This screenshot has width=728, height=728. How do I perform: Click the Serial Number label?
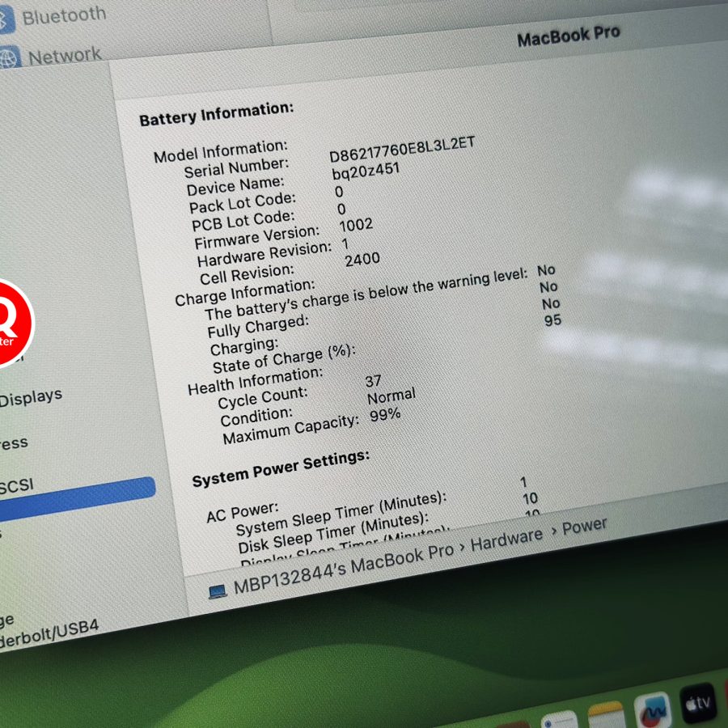coord(236,168)
